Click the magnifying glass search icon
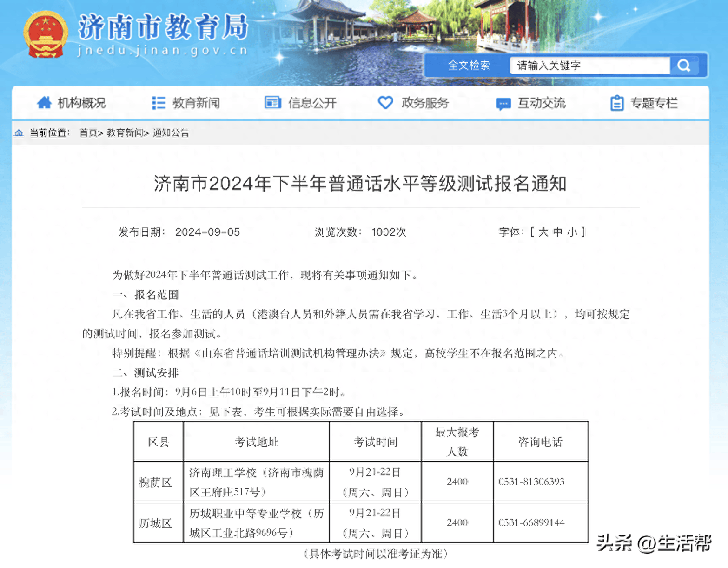 pyautogui.click(x=683, y=65)
